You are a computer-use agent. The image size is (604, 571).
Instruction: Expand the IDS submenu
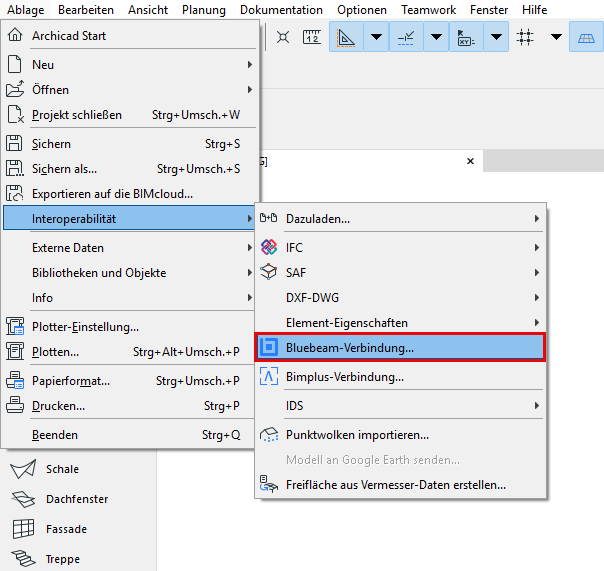401,406
